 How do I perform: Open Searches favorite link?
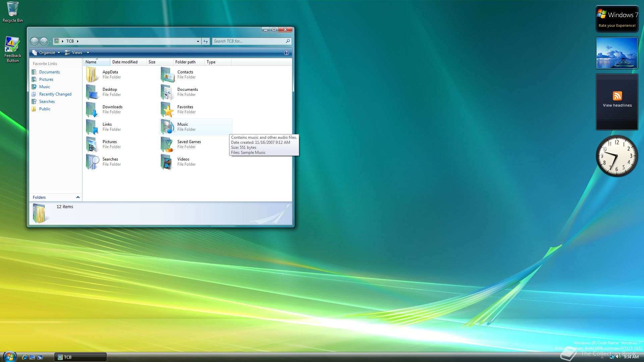(47, 102)
